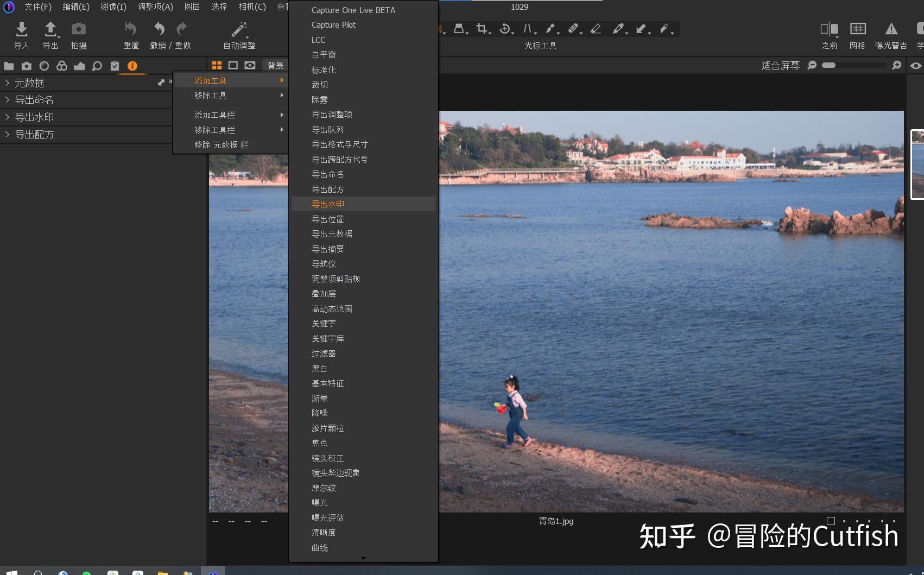The width and height of the screenshot is (924, 575).
Task: Click the 青岛1.jpg filename label
Action: [556, 521]
